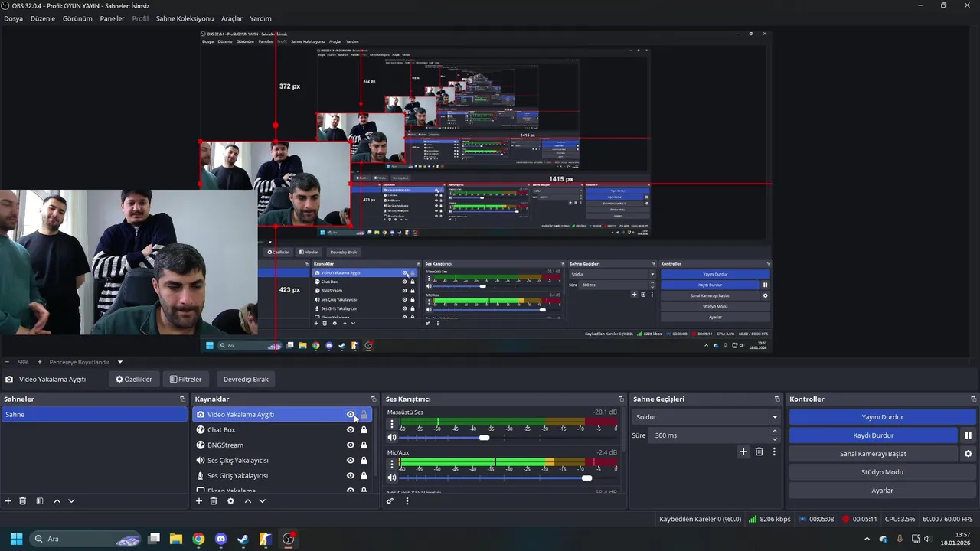This screenshot has width=980, height=551.
Task: Delete the scene transition with trash icon
Action: (x=759, y=452)
